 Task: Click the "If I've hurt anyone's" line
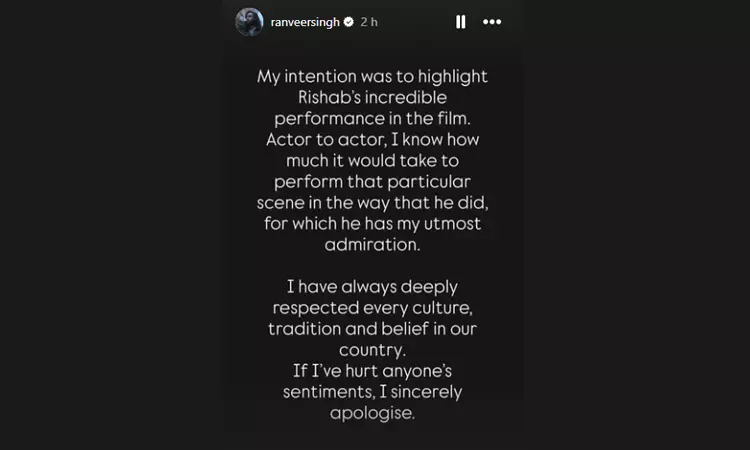pos(372,372)
